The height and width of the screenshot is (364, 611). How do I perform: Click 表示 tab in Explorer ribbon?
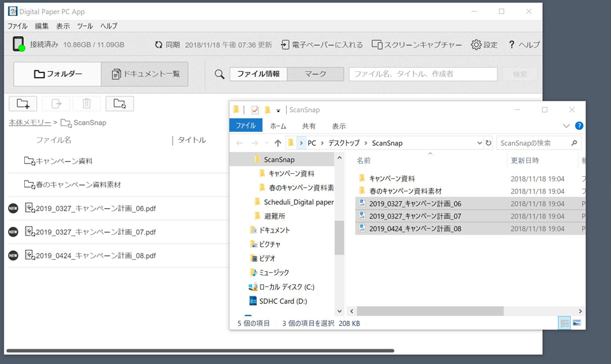point(338,126)
